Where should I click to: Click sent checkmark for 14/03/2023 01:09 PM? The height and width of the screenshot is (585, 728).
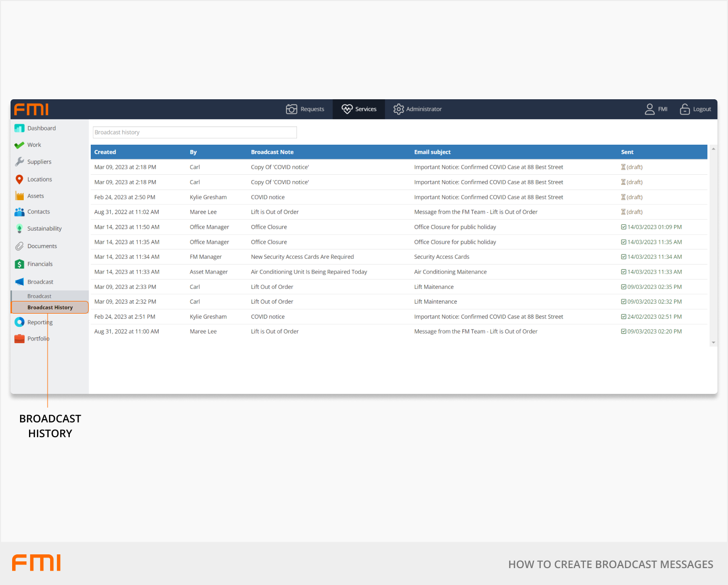(x=624, y=227)
